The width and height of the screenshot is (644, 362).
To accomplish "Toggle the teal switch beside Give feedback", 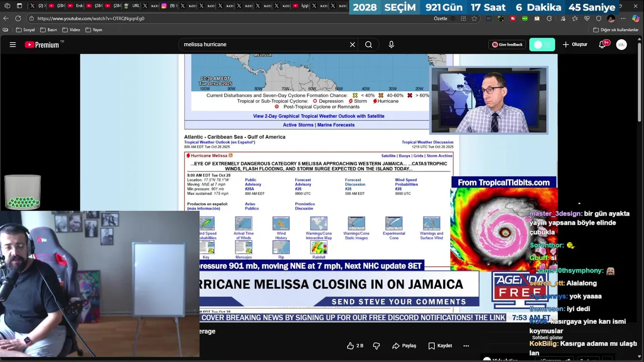I will (542, 44).
